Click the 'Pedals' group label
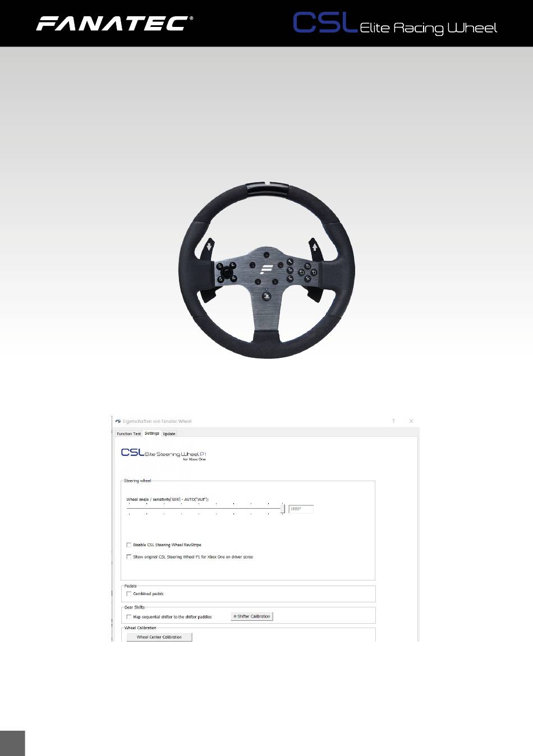The height and width of the screenshot is (756, 533). (x=130, y=586)
